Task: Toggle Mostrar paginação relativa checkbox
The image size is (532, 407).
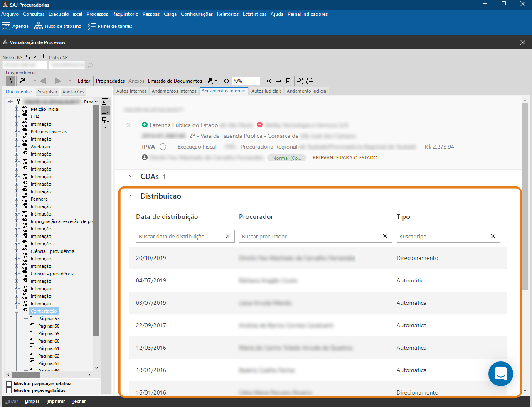Action: [9, 384]
